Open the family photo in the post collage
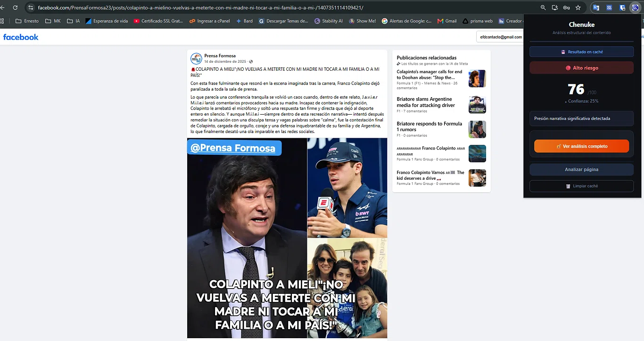 click(x=347, y=288)
